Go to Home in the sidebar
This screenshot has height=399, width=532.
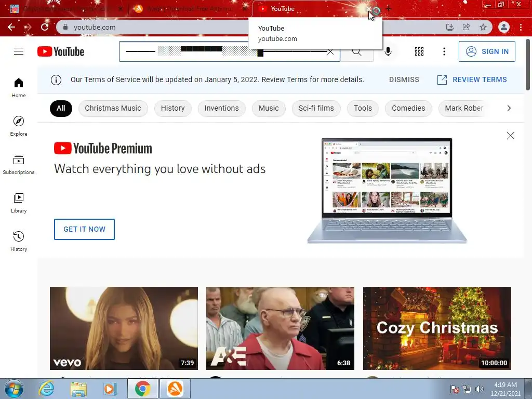(x=19, y=87)
